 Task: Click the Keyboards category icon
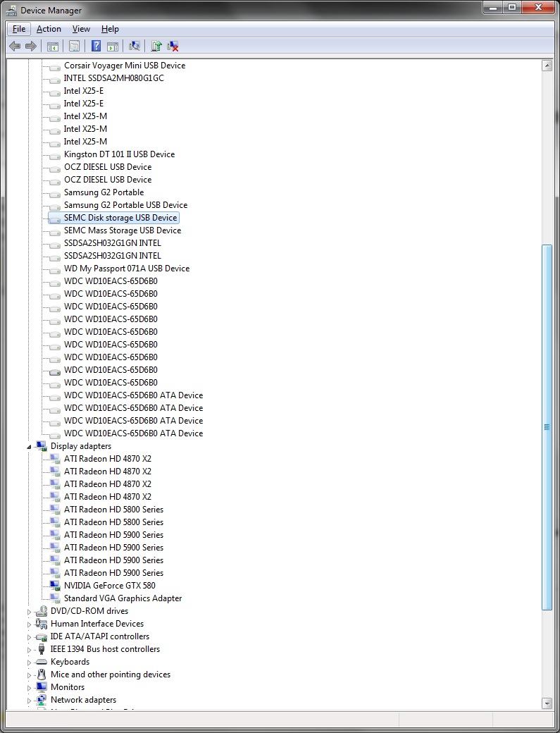tap(42, 662)
